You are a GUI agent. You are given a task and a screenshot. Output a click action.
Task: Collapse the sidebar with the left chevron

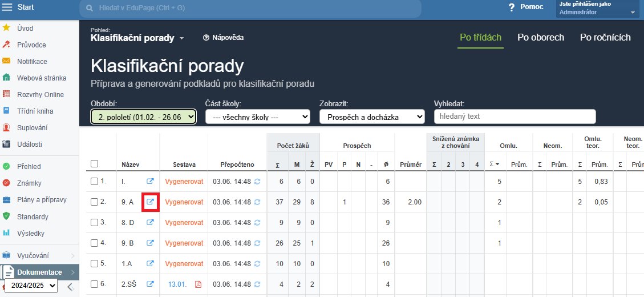tap(70, 287)
